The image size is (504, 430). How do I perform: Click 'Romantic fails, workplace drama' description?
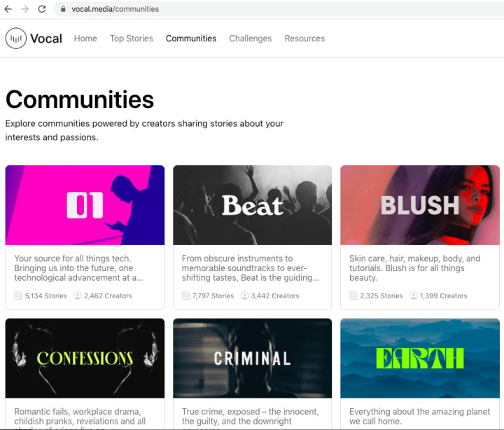(80, 418)
